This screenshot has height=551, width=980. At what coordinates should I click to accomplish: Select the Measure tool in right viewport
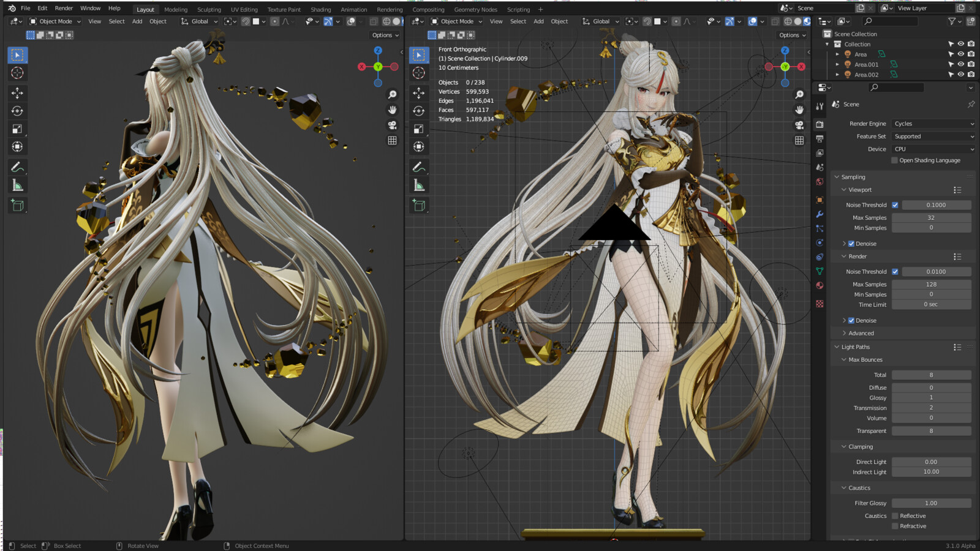pos(419,185)
